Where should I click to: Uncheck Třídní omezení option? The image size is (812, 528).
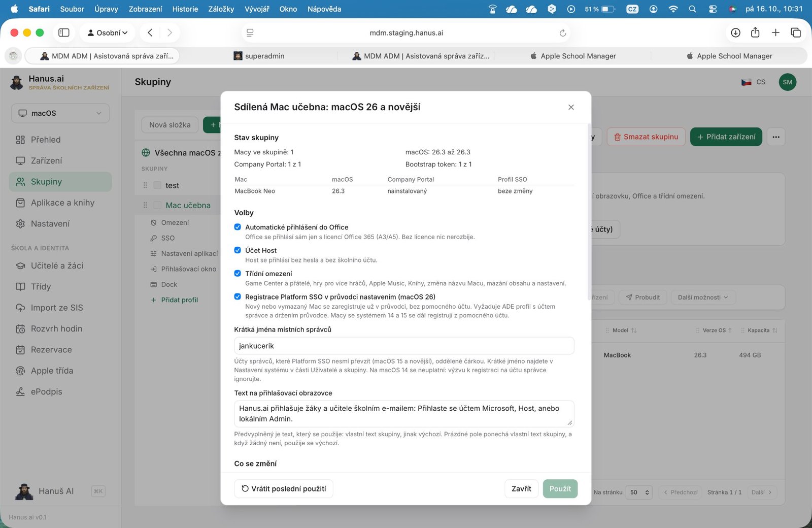click(x=238, y=273)
